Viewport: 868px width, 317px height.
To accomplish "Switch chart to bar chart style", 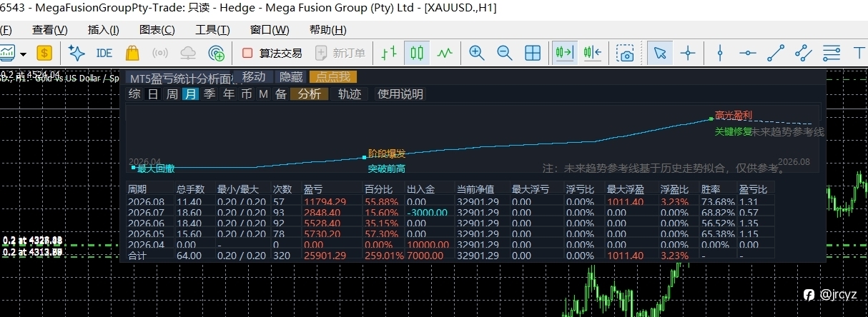I will coord(389,53).
